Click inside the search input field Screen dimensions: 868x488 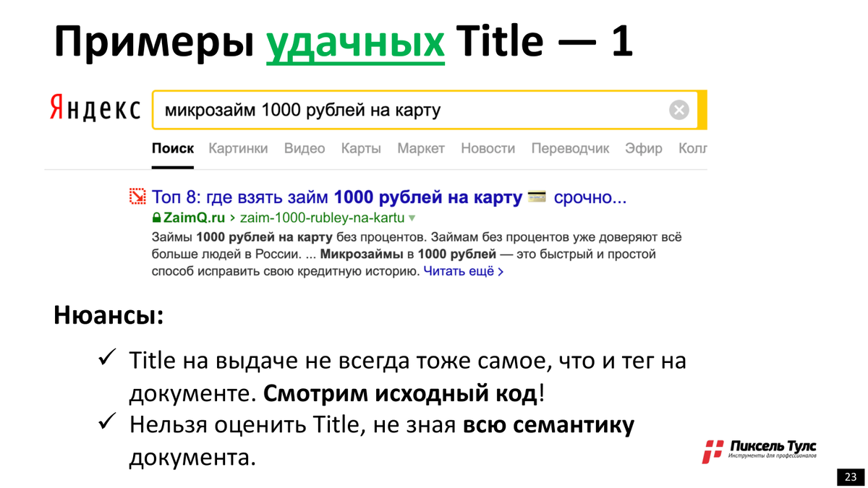pos(362,108)
